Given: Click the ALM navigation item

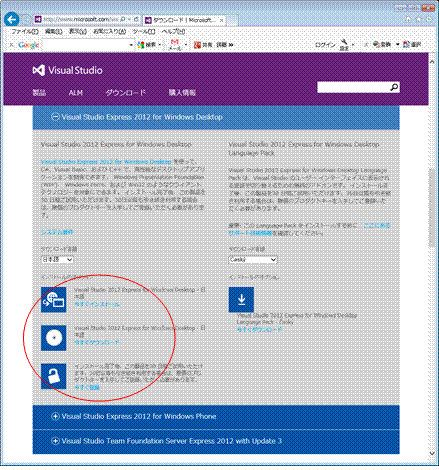Looking at the screenshot, I should [x=76, y=93].
